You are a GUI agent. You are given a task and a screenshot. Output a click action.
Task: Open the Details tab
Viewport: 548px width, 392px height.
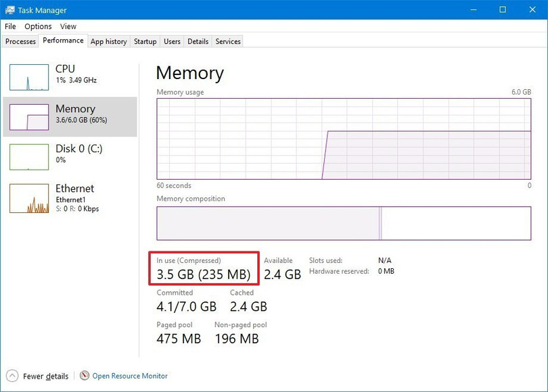(198, 41)
